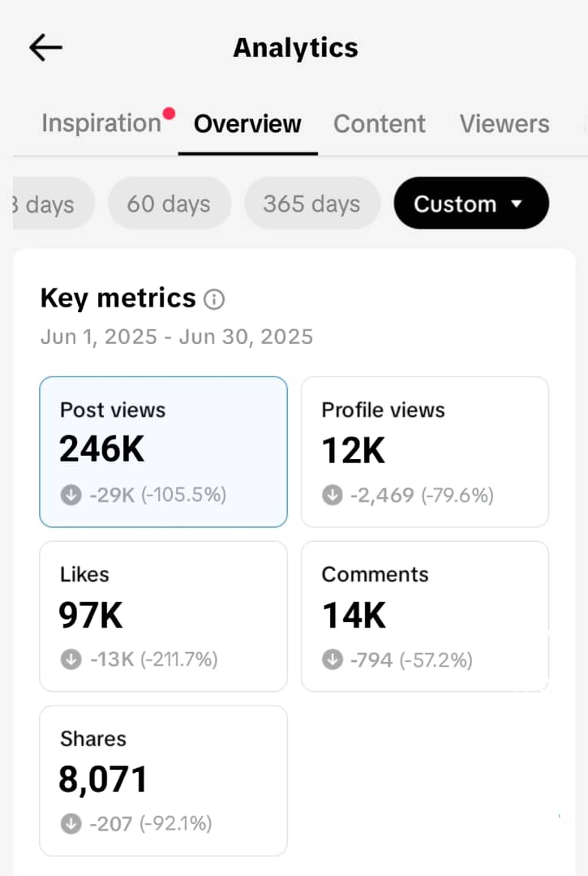Select the Overview tab
This screenshot has height=876, width=588.
click(247, 124)
